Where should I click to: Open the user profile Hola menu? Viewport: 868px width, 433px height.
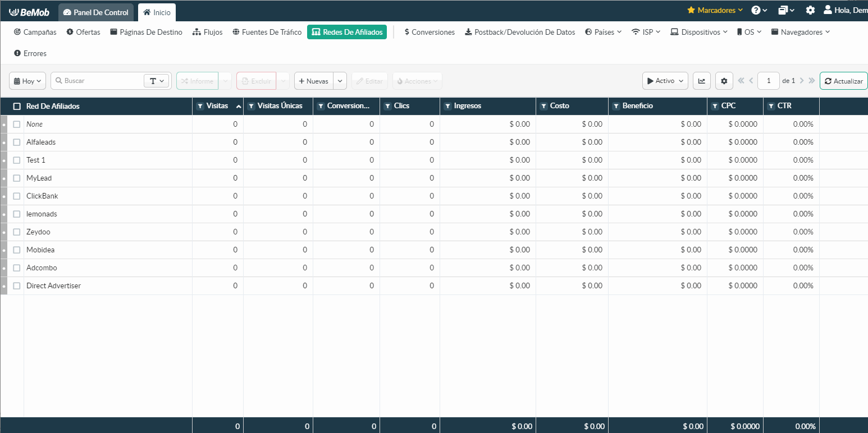[846, 10]
